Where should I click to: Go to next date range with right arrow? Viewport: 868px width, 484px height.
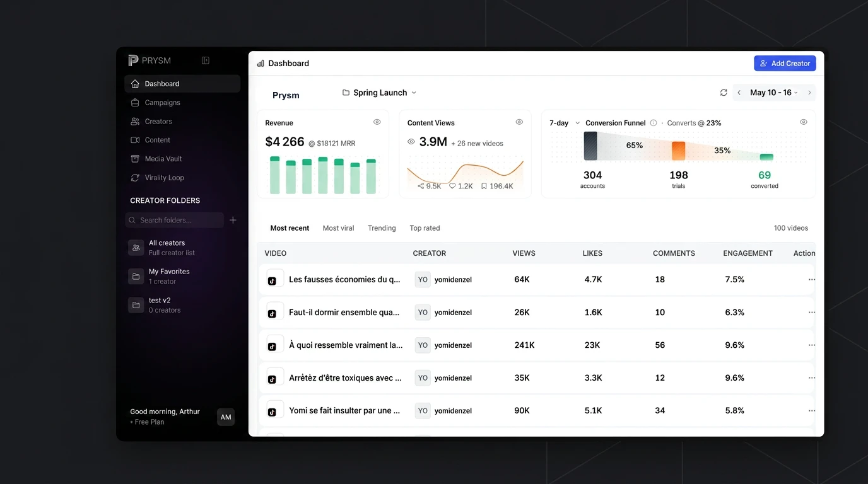(809, 93)
